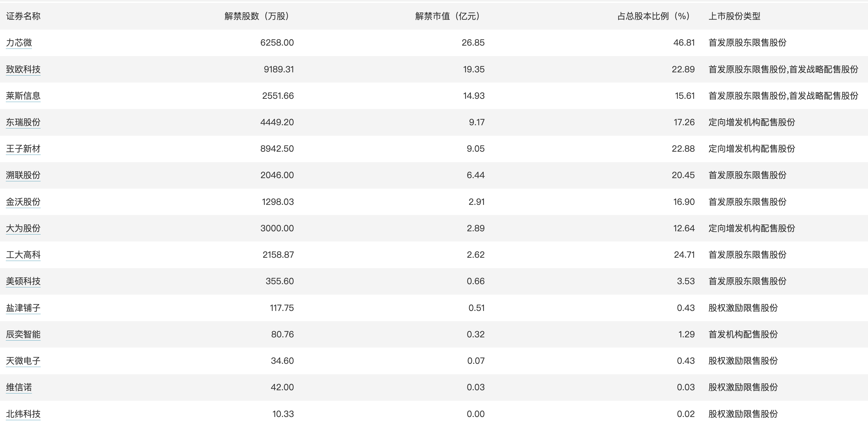Select the 2.89 market value cell
This screenshot has width=868, height=426.
476,228
